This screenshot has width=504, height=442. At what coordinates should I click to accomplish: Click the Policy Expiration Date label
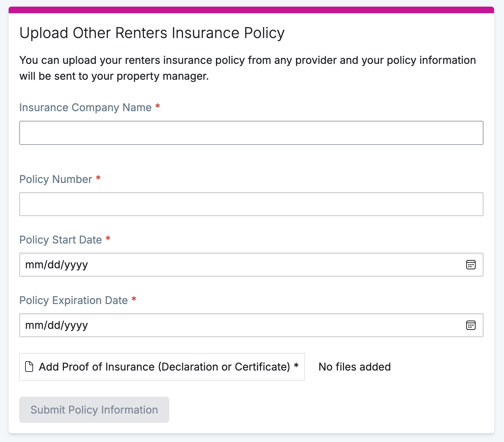[x=73, y=300]
